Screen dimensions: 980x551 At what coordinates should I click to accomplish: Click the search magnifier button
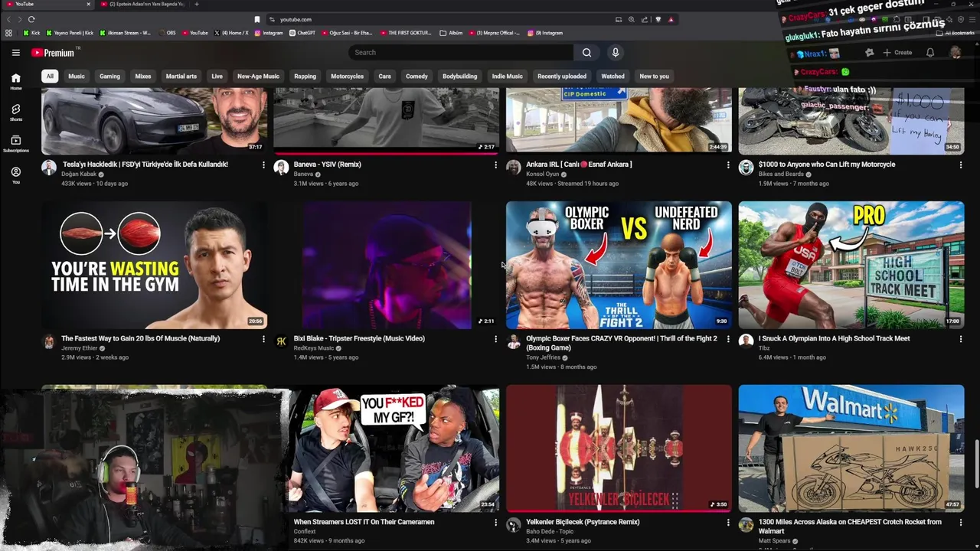click(x=586, y=53)
